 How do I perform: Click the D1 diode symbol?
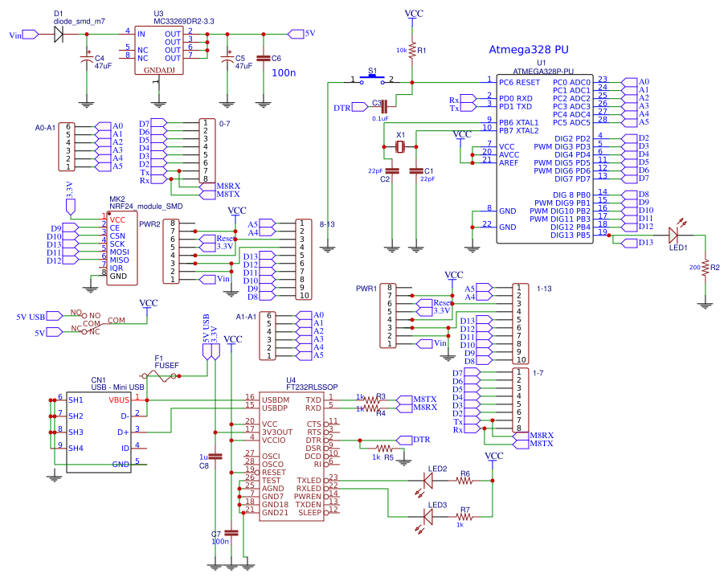(x=59, y=34)
